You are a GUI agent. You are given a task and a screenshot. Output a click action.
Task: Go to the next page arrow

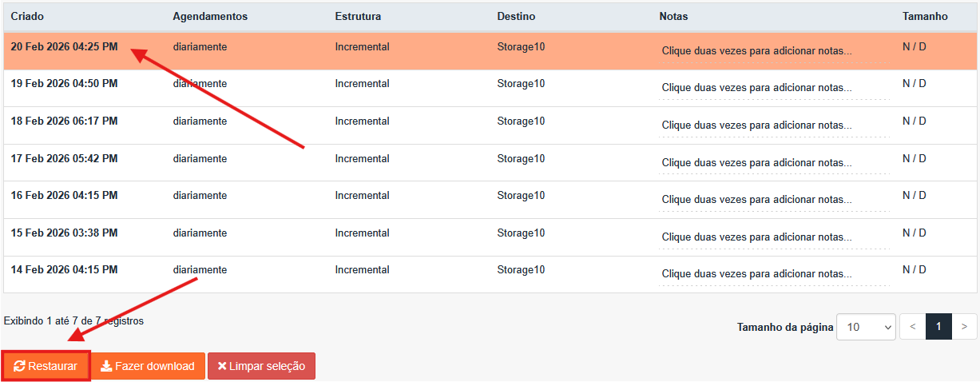tap(965, 326)
